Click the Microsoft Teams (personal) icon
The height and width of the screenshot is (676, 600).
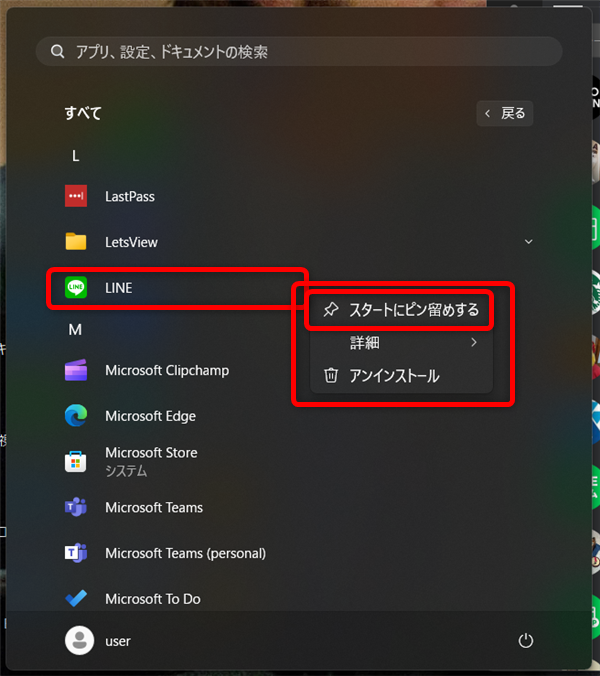click(x=76, y=553)
